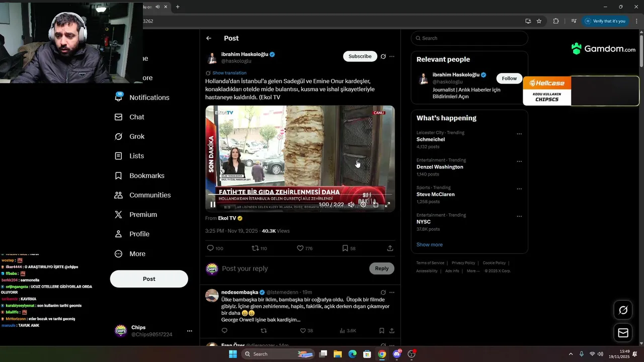
Task: Open replies with 100 comments
Action: [x=215, y=248]
